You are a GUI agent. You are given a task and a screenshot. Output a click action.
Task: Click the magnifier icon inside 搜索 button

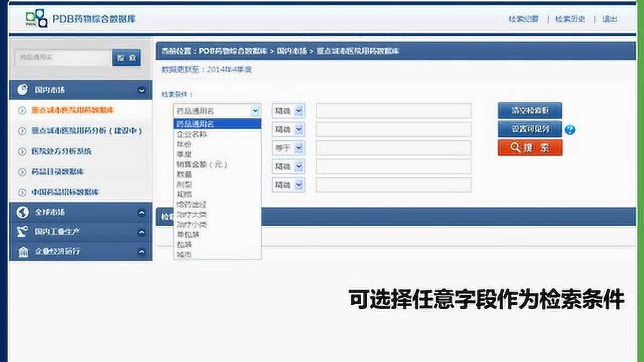[x=514, y=147]
